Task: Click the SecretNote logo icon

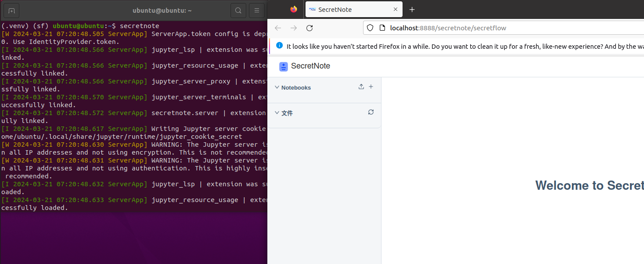Action: 284,66
